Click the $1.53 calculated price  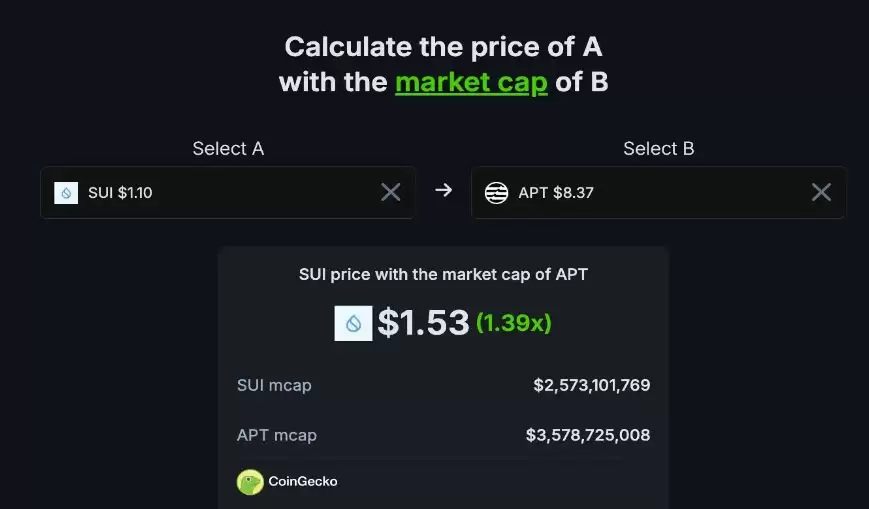[423, 323]
